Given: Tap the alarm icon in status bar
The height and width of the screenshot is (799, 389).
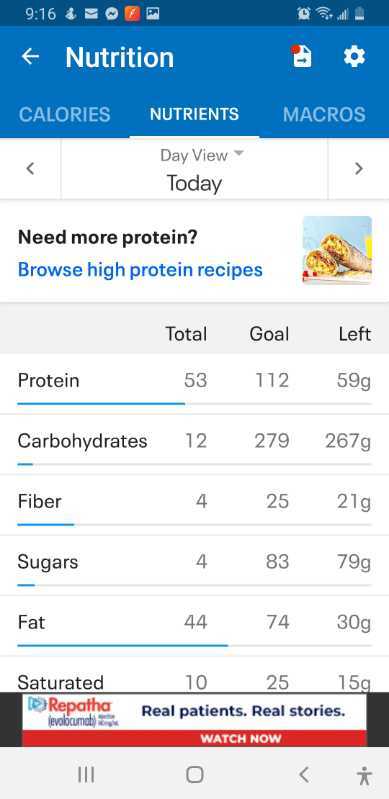Looking at the screenshot, I should [304, 14].
